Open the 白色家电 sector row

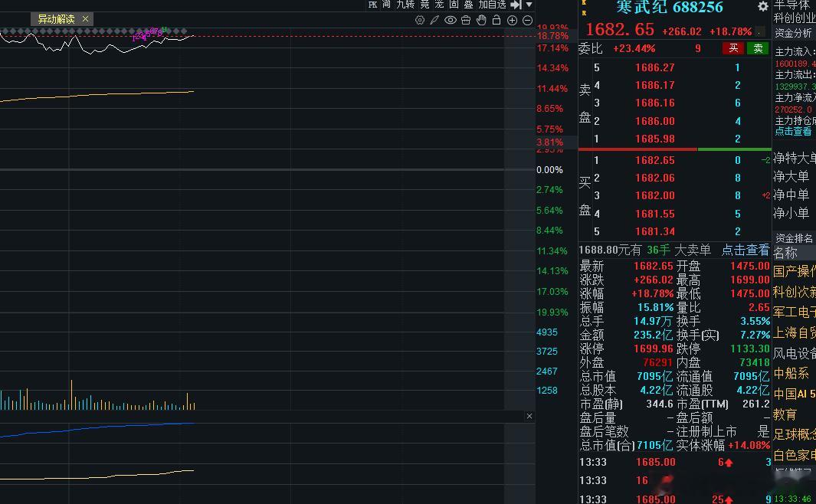[794, 455]
